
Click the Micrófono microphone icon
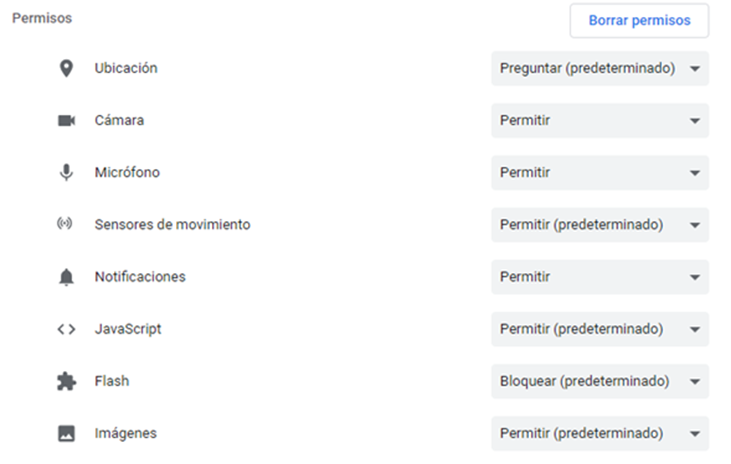[x=66, y=173]
